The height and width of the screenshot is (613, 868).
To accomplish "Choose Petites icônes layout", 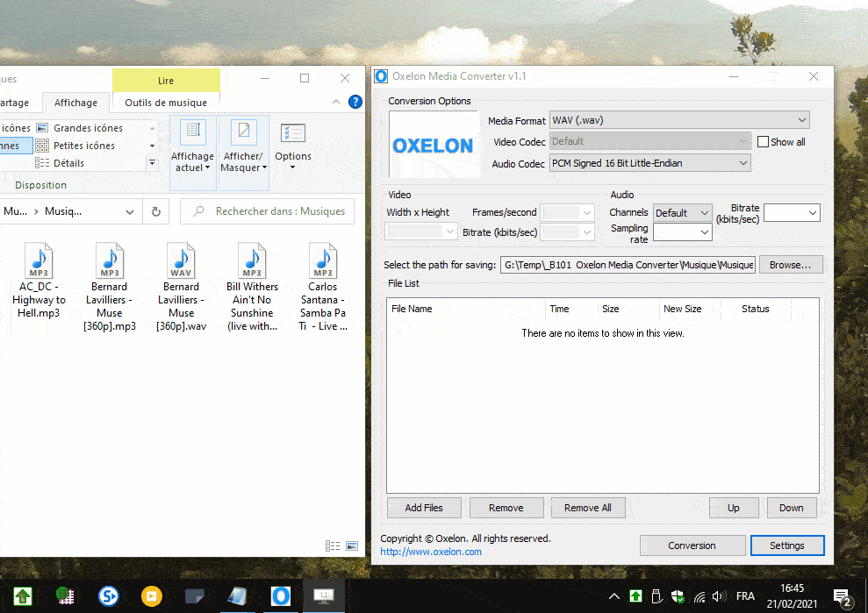I will click(75, 146).
